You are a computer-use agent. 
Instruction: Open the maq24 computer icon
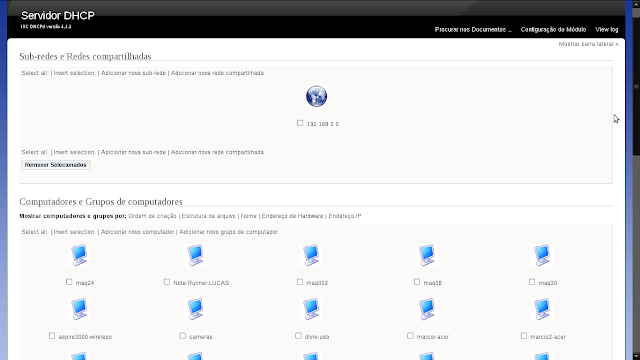coord(79,255)
